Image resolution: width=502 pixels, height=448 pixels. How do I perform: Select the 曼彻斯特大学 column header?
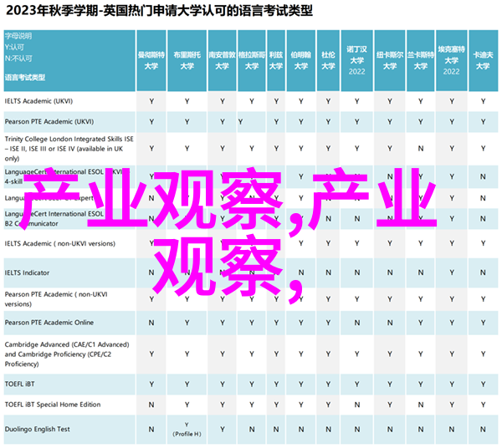coord(151,60)
